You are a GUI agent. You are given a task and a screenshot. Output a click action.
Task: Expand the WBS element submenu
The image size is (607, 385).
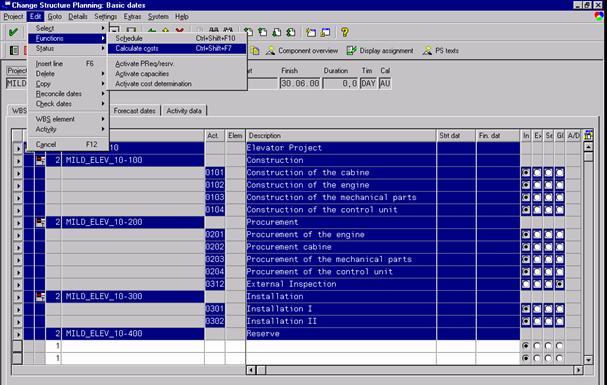pos(68,119)
